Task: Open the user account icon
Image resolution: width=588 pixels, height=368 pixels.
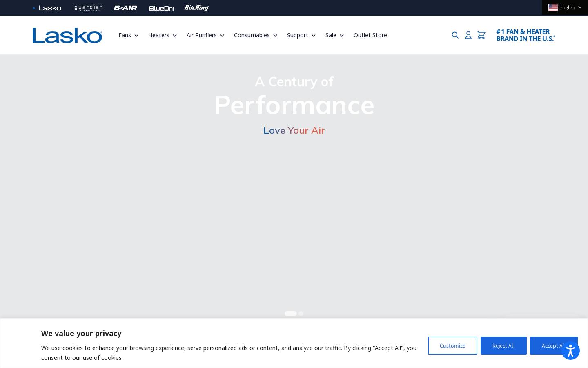Action: (x=468, y=35)
